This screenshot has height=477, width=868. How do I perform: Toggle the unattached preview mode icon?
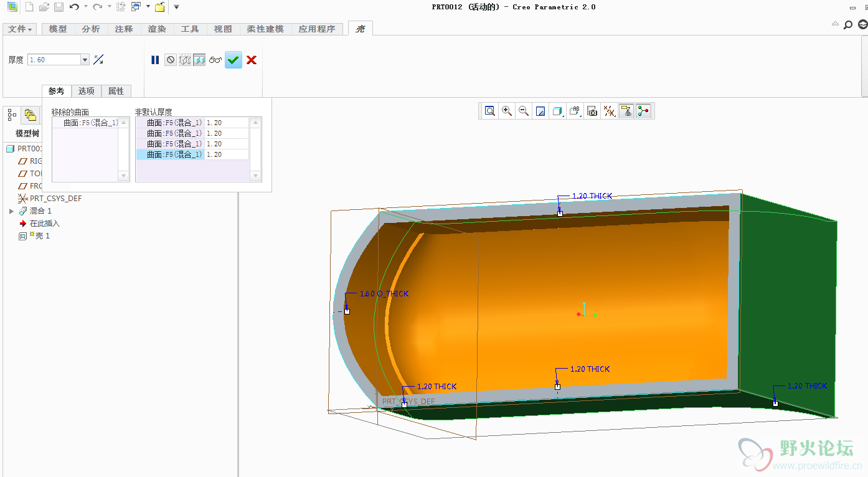click(185, 60)
